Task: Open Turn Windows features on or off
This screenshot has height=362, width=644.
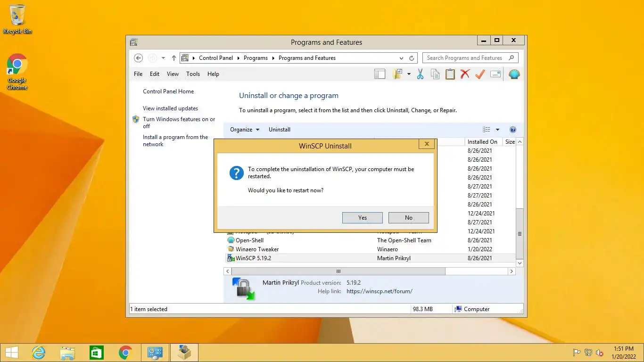Action: [x=179, y=123]
